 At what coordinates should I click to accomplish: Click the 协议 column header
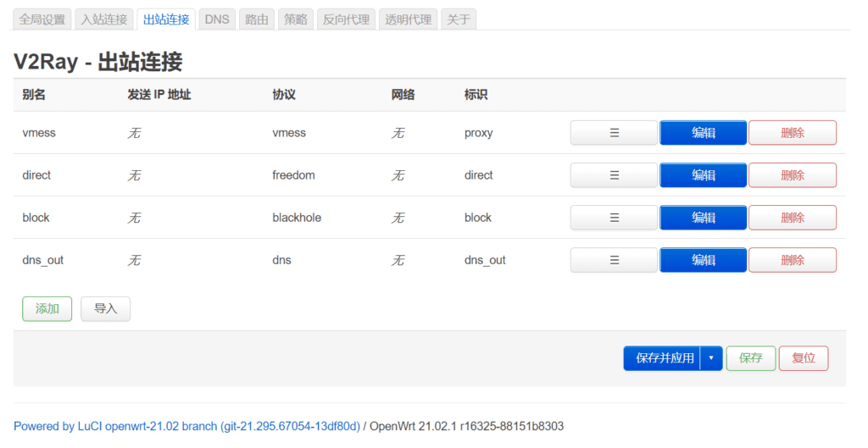click(x=284, y=95)
